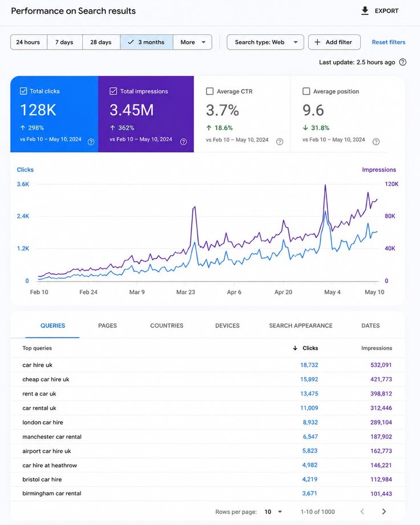420x525 pixels.
Task: Open the More date range dropdown
Action: [x=192, y=42]
